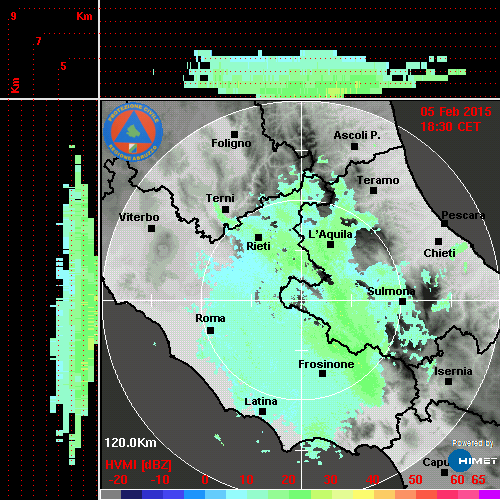Click the HVMI [dBZ] legend title
Viewport: 500px width, 500px height.
[138, 465]
